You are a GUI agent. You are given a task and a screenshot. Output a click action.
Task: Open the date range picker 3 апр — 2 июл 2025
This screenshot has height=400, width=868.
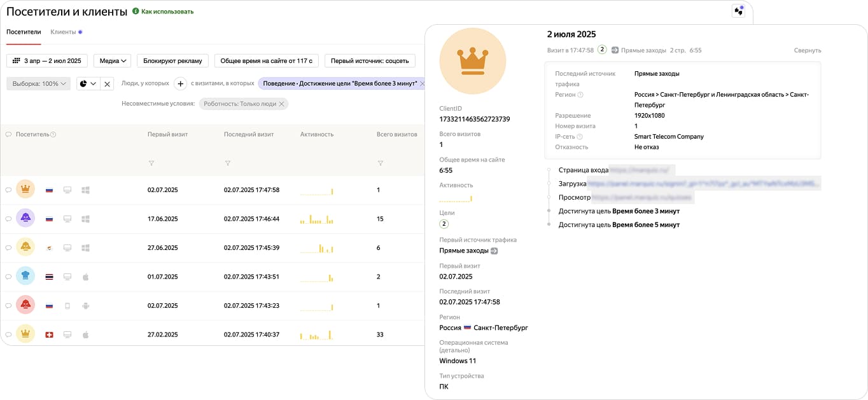pos(47,61)
